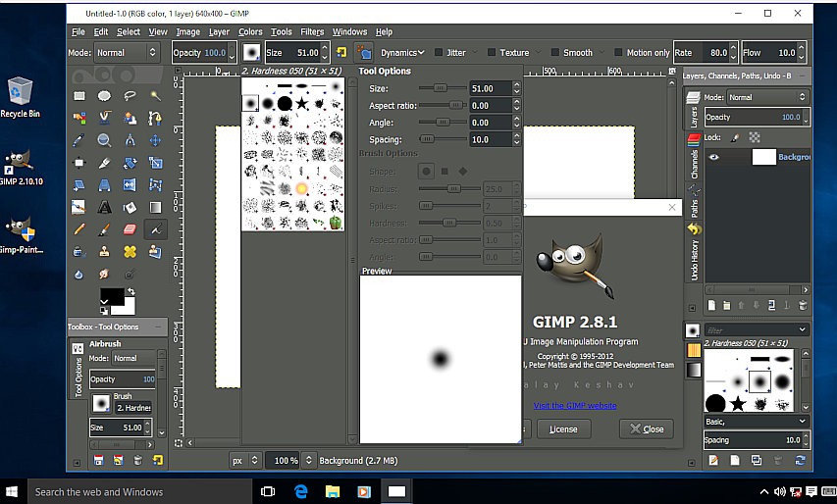Select the Text tool
The image size is (837, 504).
104,208
